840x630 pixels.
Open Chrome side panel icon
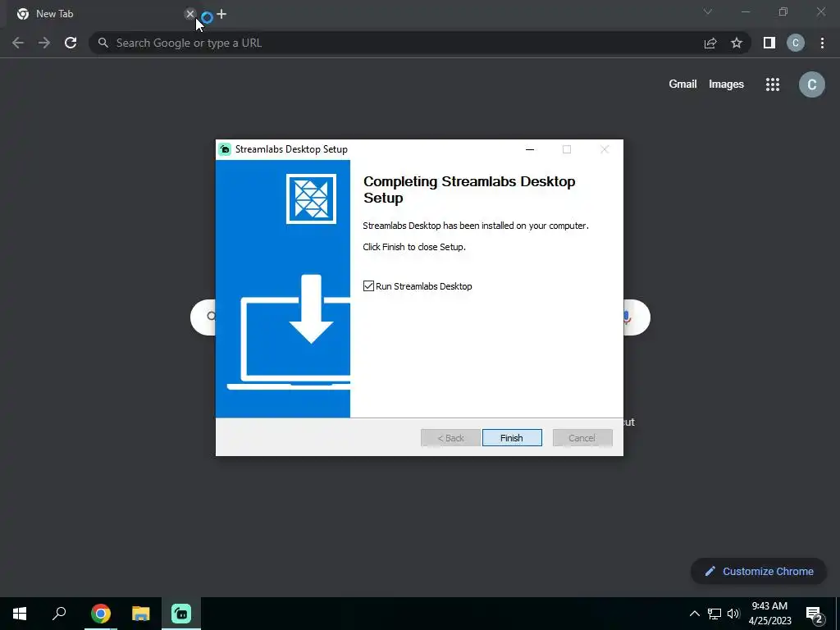769,43
